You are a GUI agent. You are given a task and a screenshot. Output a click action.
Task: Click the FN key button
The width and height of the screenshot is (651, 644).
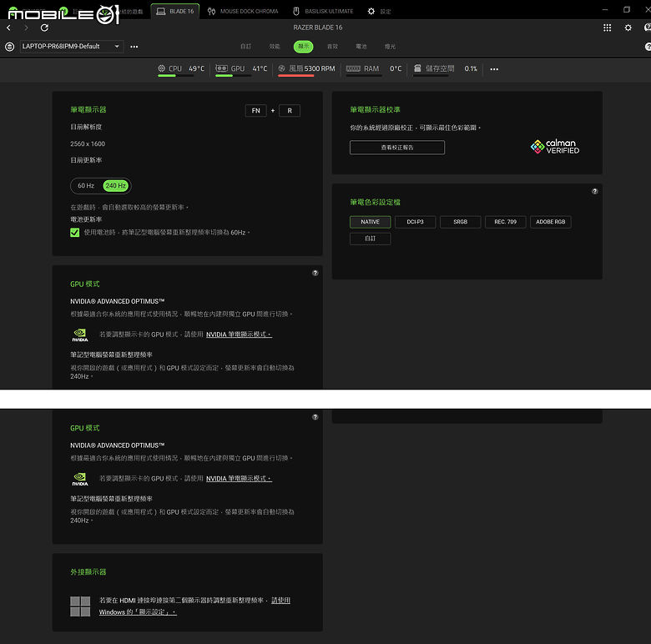point(255,111)
